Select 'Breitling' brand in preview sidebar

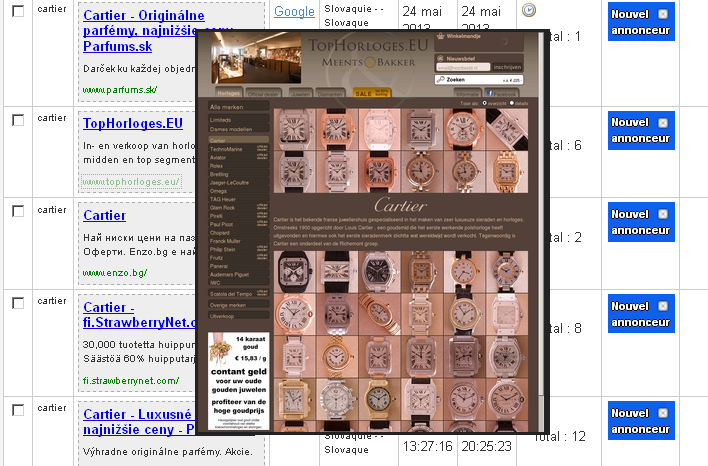tap(238, 174)
